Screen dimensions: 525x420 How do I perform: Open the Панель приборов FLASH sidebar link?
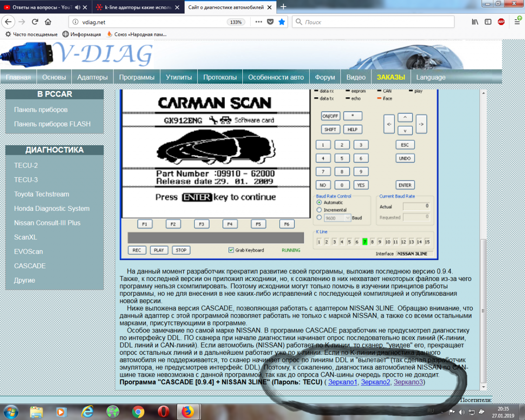52,124
